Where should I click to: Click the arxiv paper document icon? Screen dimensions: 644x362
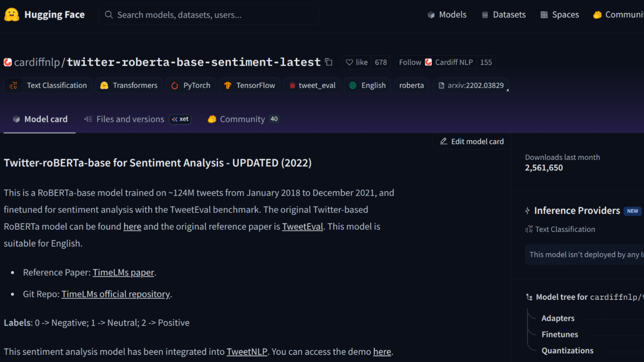(x=441, y=86)
